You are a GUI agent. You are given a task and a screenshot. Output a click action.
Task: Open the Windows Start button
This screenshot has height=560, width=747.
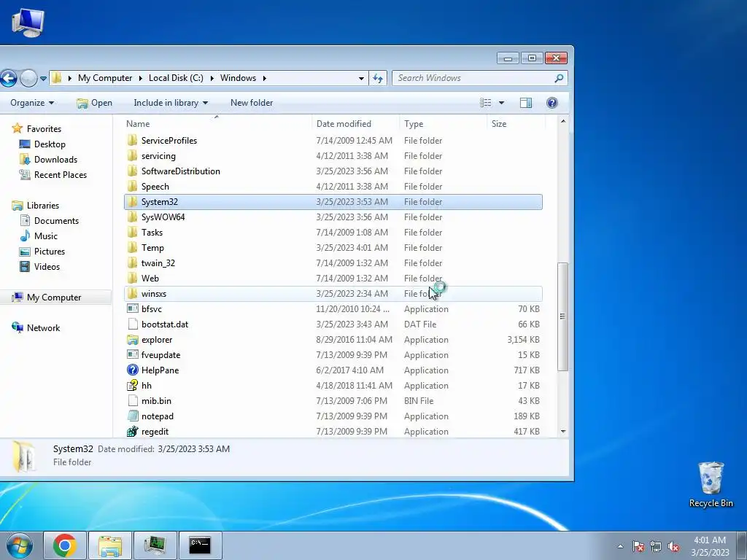tap(19, 545)
